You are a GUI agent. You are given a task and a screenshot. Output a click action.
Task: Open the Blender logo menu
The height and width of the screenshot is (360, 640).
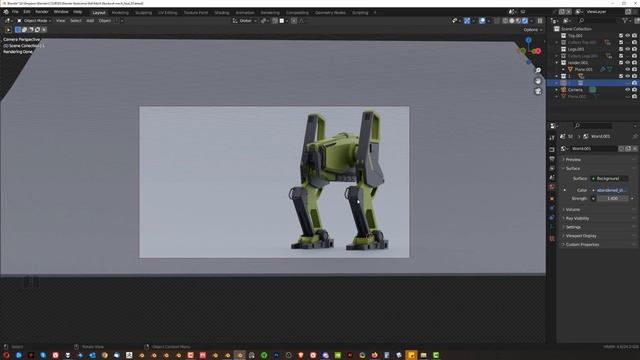[x=6, y=12]
